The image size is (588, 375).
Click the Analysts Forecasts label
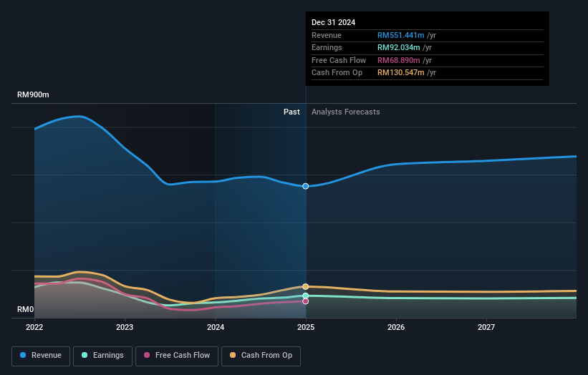pyautogui.click(x=345, y=112)
